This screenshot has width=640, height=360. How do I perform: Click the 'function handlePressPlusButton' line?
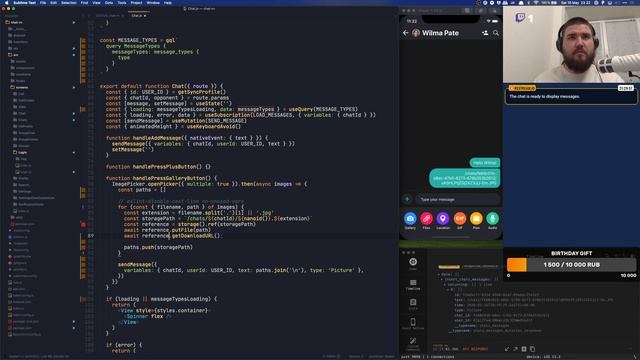158,167
